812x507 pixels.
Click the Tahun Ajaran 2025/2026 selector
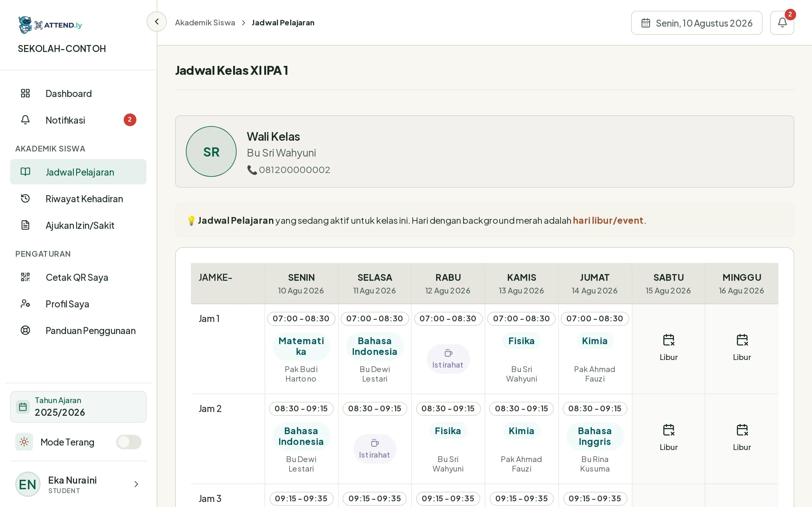(x=78, y=407)
